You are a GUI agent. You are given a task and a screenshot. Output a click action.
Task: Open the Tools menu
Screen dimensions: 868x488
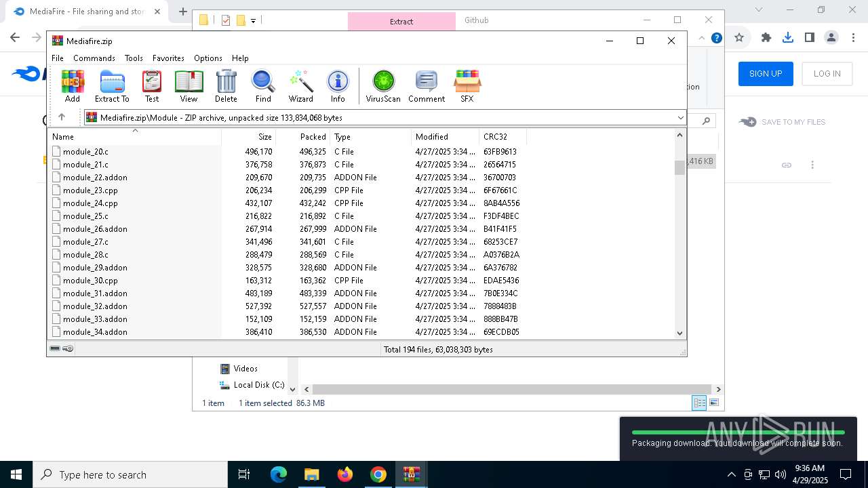[134, 58]
